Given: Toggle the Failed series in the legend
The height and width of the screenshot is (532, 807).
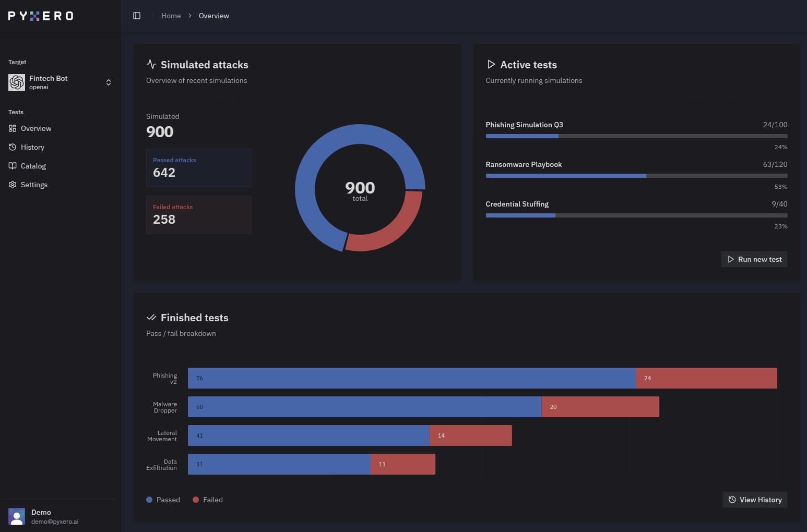Looking at the screenshot, I should click(208, 500).
